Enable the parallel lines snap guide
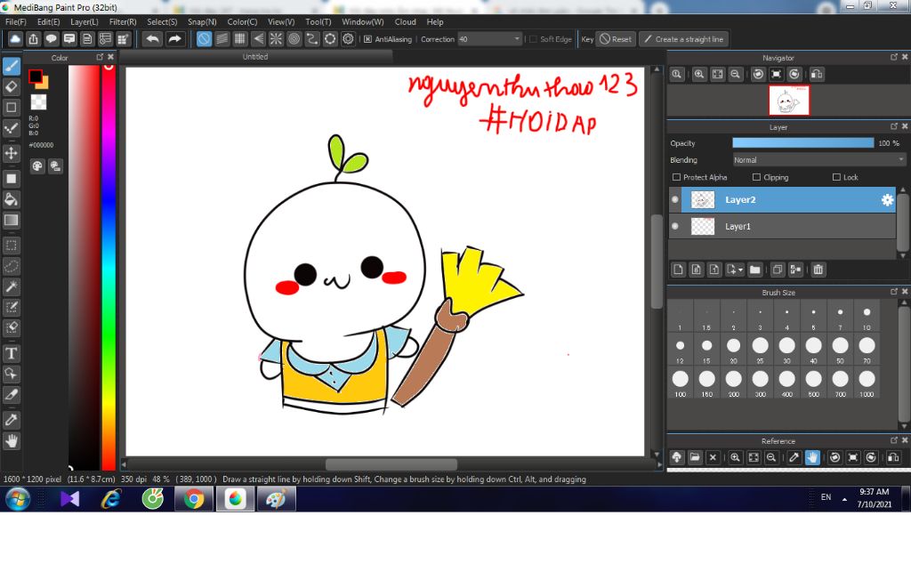The image size is (911, 588). (222, 39)
